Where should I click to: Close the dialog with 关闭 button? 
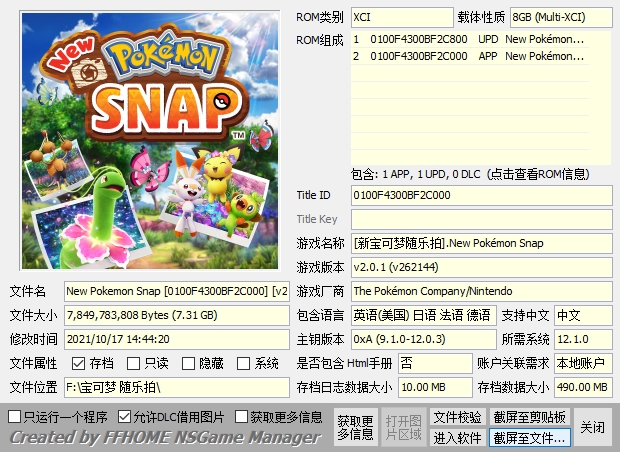593,427
